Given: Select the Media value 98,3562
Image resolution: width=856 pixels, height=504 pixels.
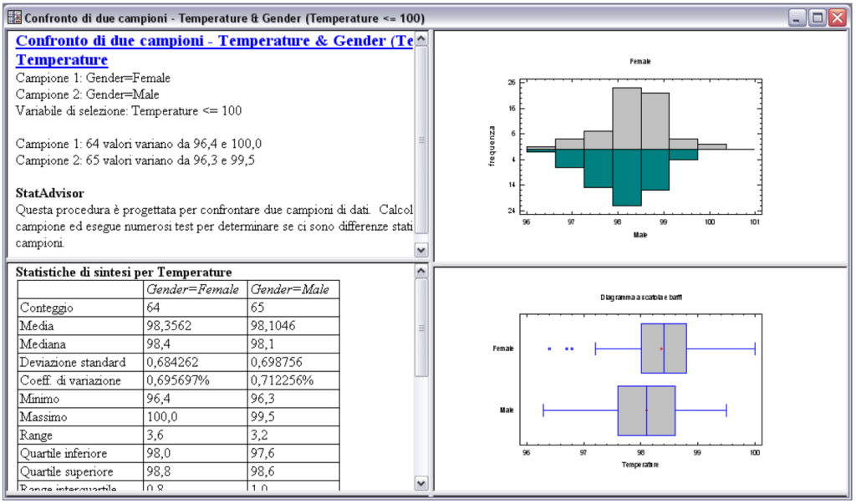Looking at the screenshot, I should 169,326.
